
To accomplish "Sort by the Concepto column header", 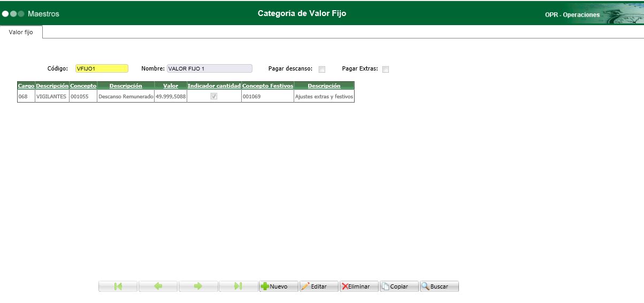I will 83,86.
